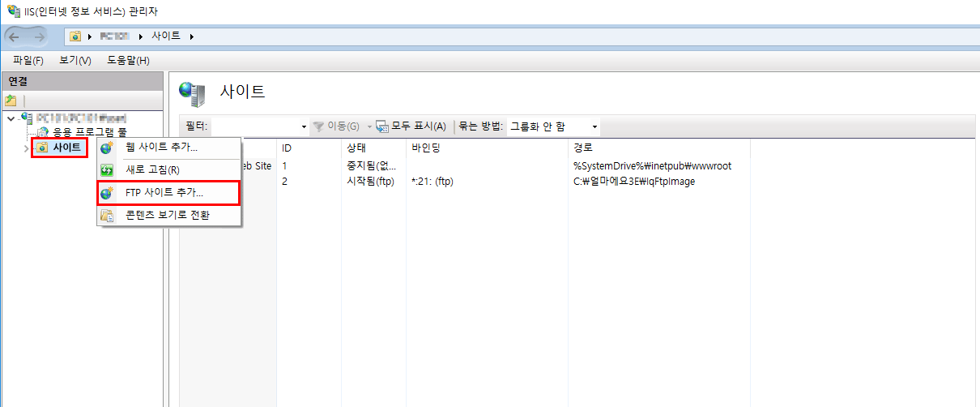Click the 응용 프로그램 풀 tree icon
This screenshot has height=407, width=980.
42,131
